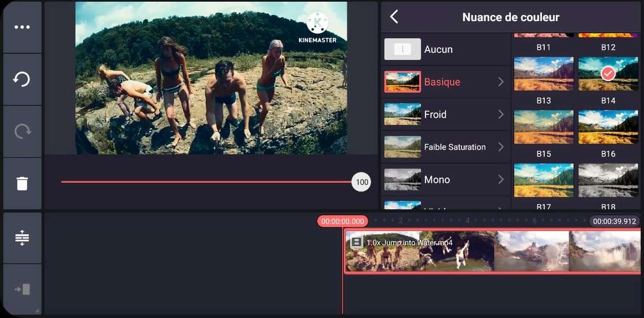Apply the B13 filter thumbnail
Image resolution: width=644 pixels, height=318 pixels.
544,74
